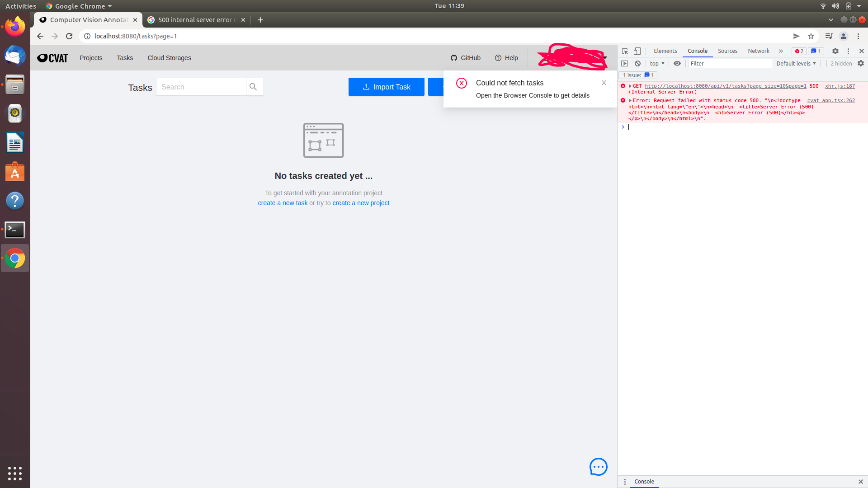Reload the page with the refresh icon
868x488 pixels.
pos(69,36)
